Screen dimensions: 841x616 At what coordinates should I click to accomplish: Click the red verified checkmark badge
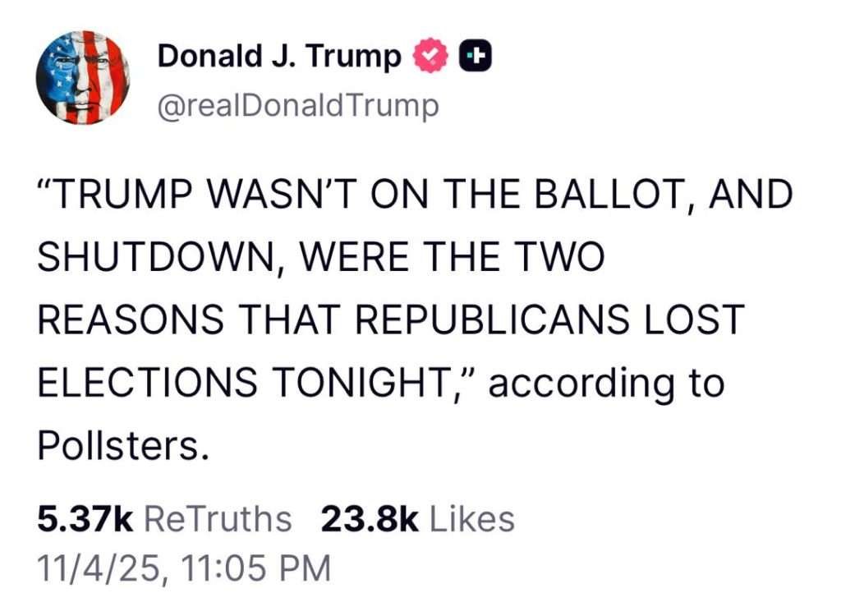pos(429,56)
